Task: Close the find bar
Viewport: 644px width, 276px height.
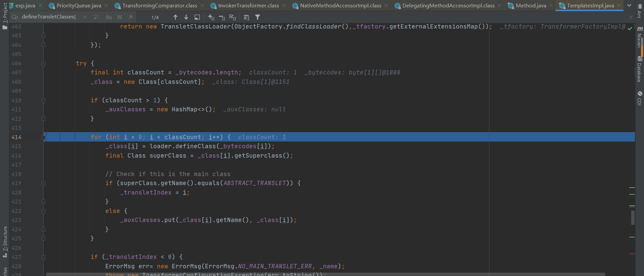Action: 631,17
